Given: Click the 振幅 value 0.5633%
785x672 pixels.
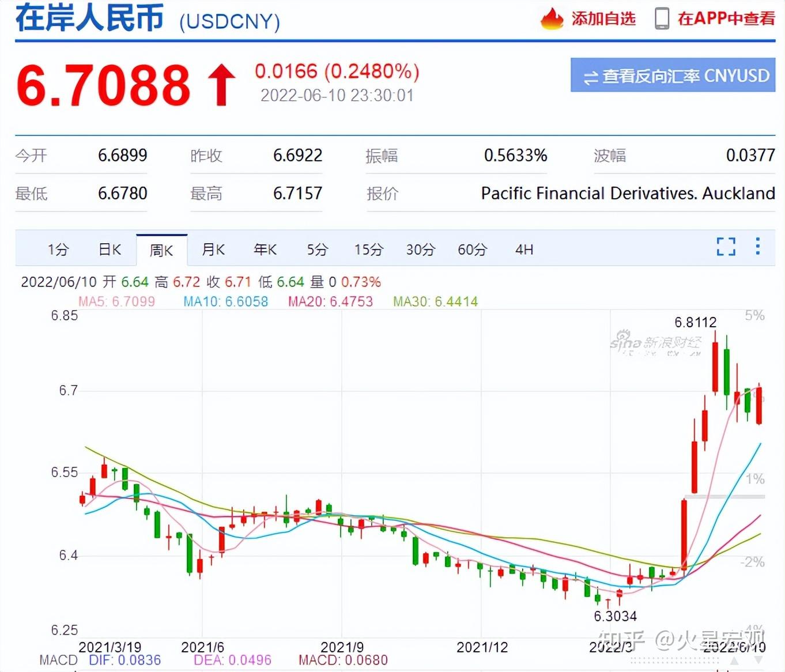Looking at the screenshot, I should [515, 155].
